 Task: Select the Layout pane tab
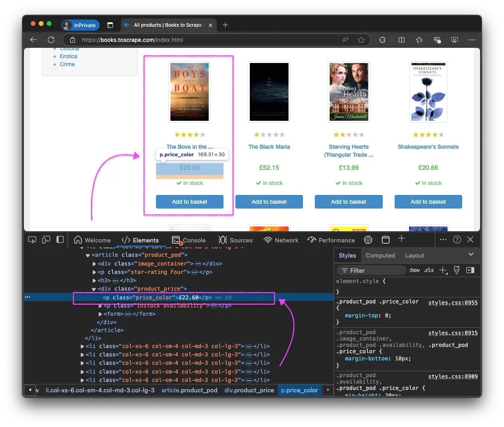[415, 256]
